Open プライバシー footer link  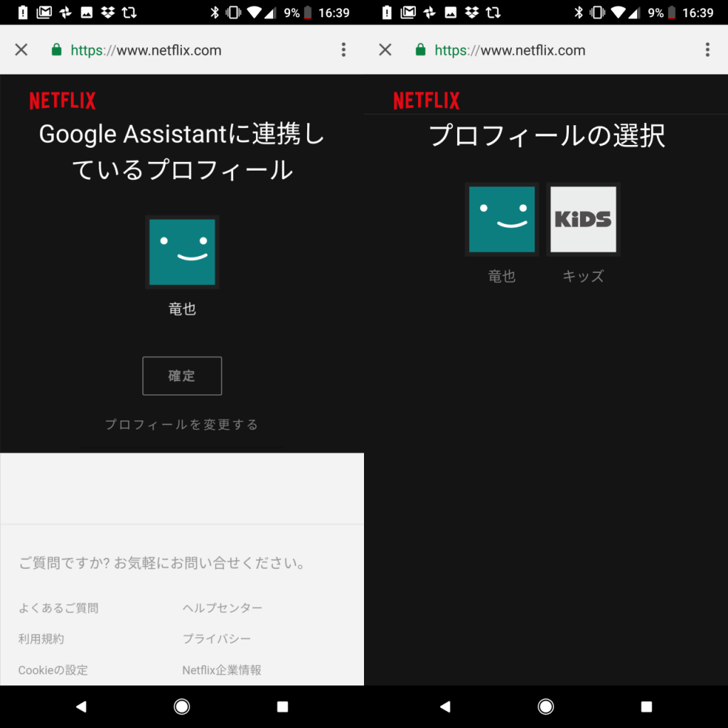tap(216, 639)
